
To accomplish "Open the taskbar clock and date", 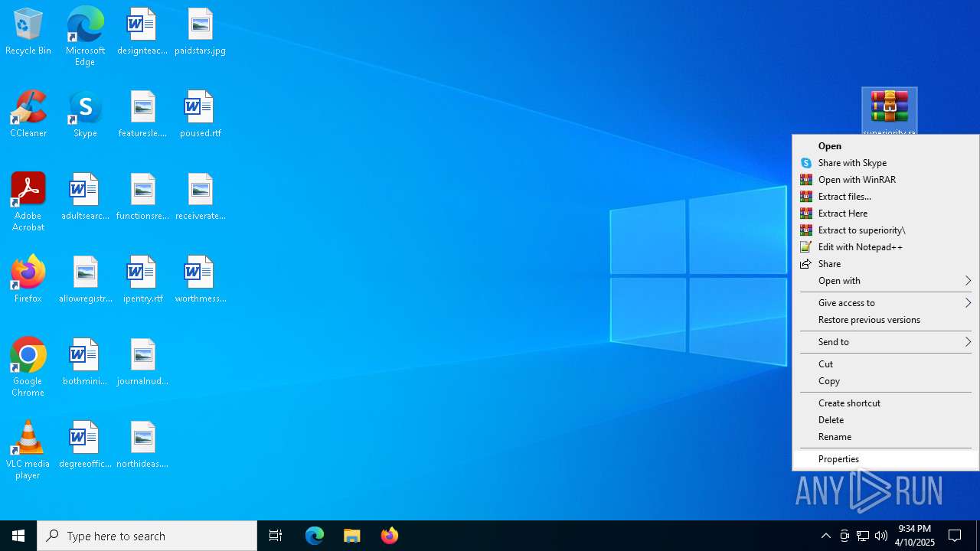I will (915, 536).
